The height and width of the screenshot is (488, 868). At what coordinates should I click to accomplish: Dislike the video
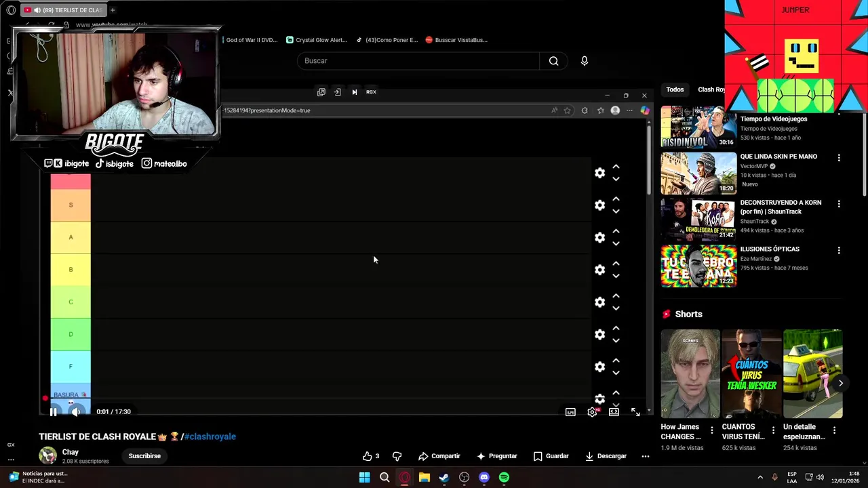[397, 456]
